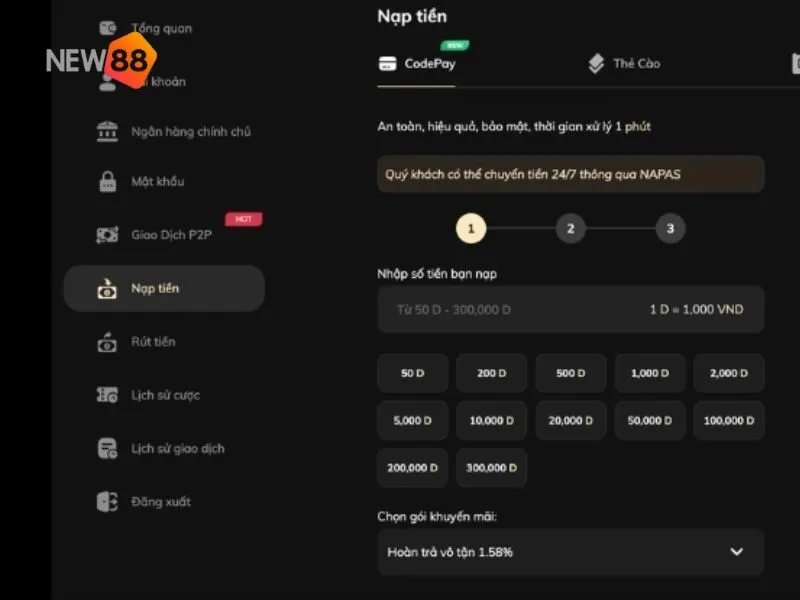
Task: Pick the 300,000 D preset amount
Action: 491,467
